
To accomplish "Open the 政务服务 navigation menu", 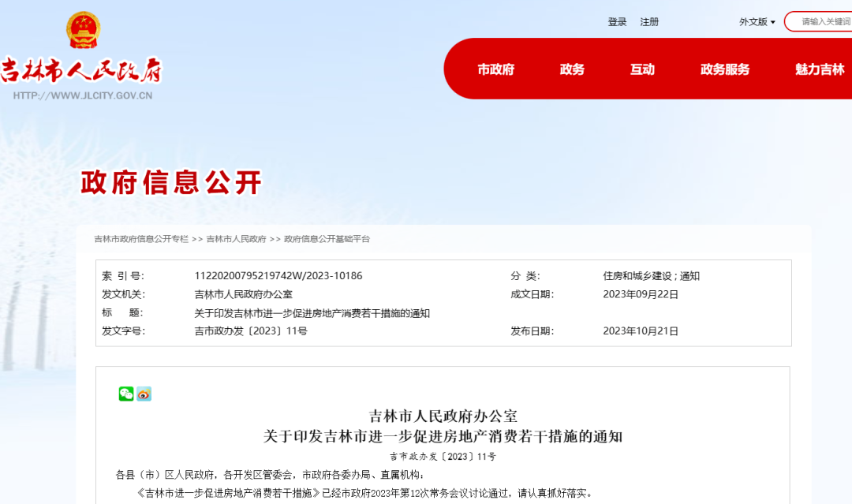I will click(x=725, y=69).
